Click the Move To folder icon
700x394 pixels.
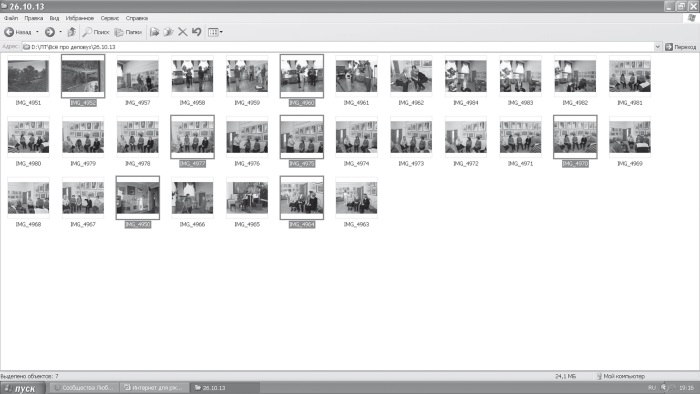[154, 32]
